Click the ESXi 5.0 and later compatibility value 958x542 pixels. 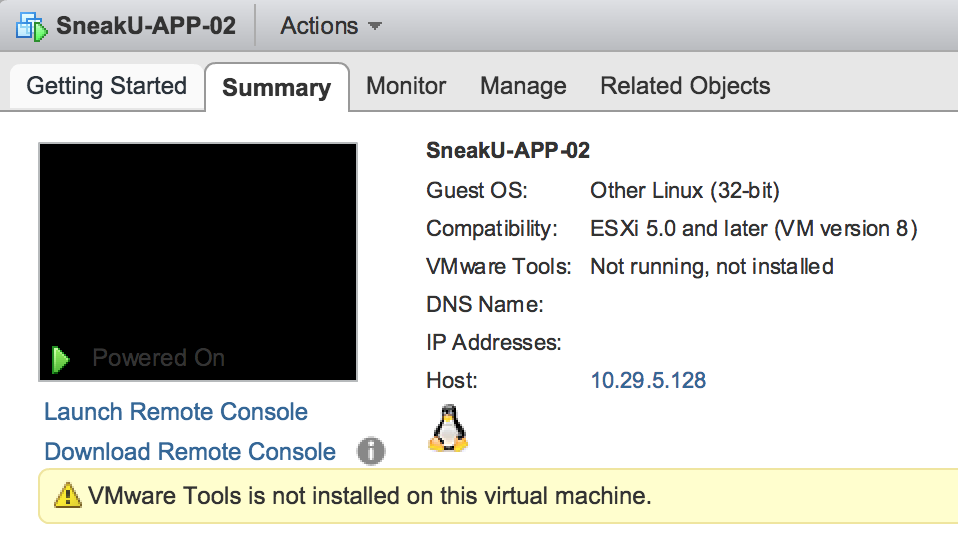pyautogui.click(x=753, y=229)
